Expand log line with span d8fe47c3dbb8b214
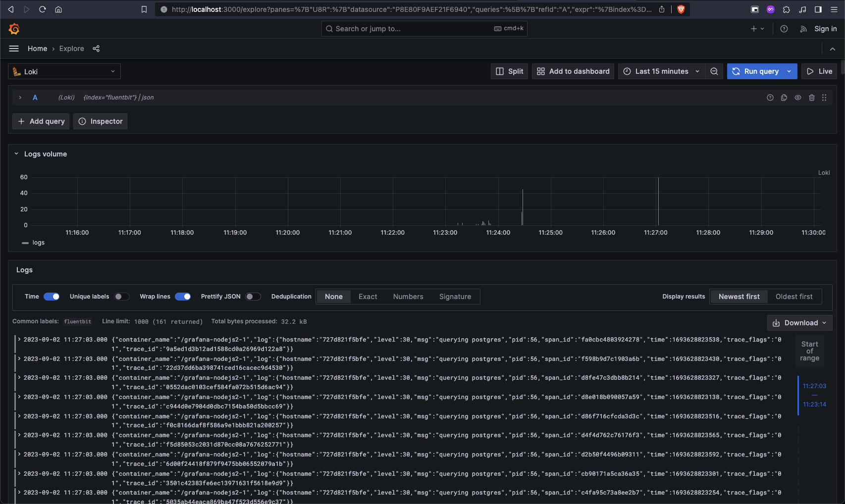Viewport: 845px width, 504px height. (19, 378)
